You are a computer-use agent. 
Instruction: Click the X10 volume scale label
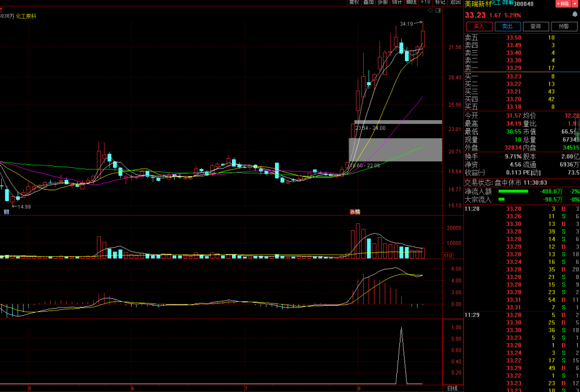coord(448,255)
